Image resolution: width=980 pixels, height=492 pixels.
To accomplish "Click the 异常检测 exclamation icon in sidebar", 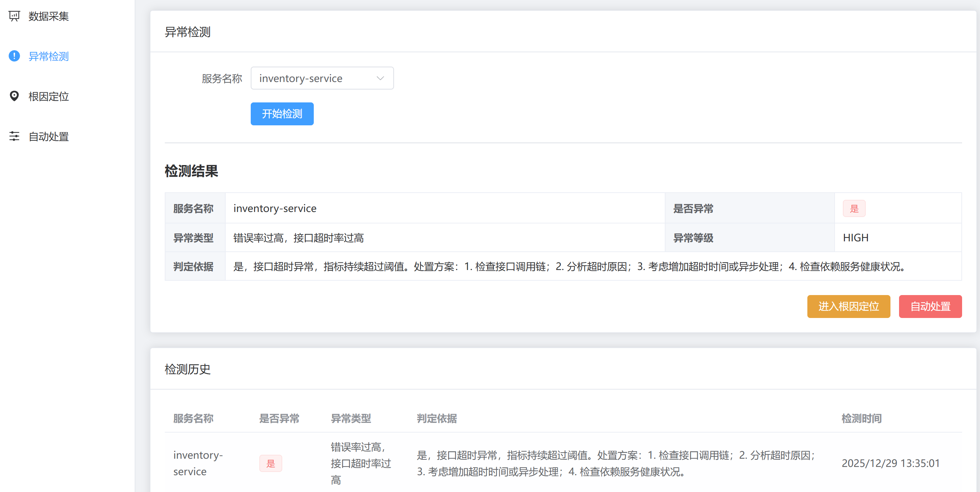I will click(14, 56).
